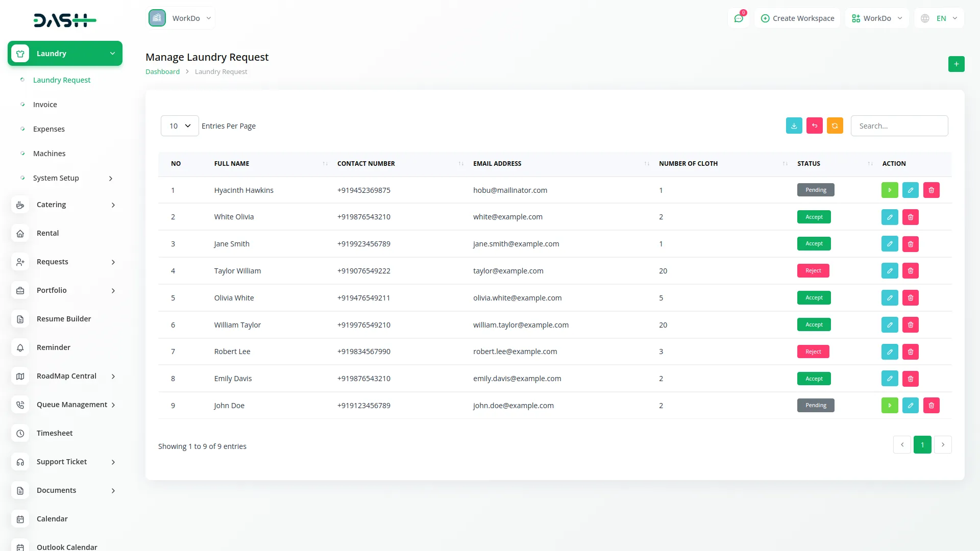Toggle sorting on Full Name column

(x=325, y=164)
